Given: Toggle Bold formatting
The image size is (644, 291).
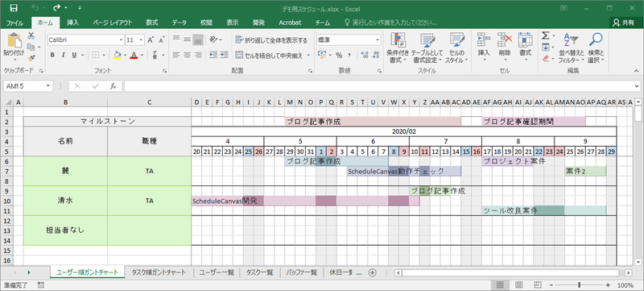Looking at the screenshot, I should 52,55.
